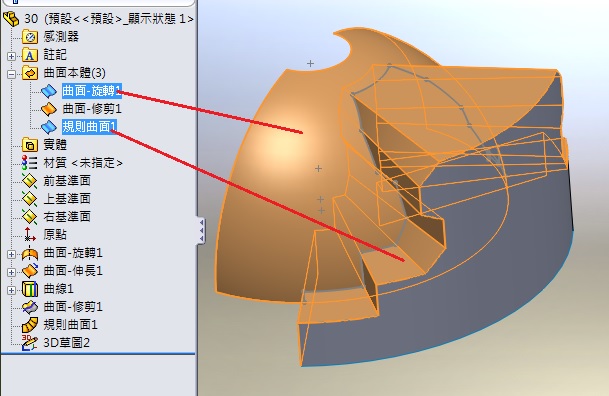Click the 註記 annotations icon
The image size is (609, 396).
click(x=30, y=55)
